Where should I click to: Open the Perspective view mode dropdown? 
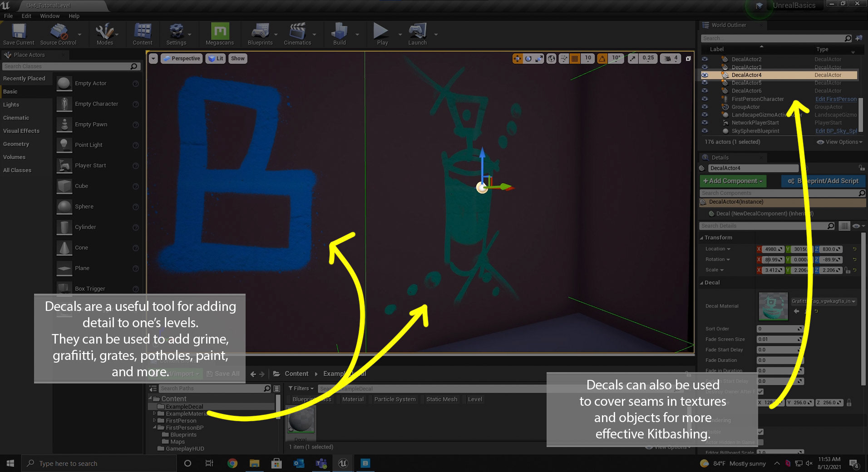click(x=181, y=59)
